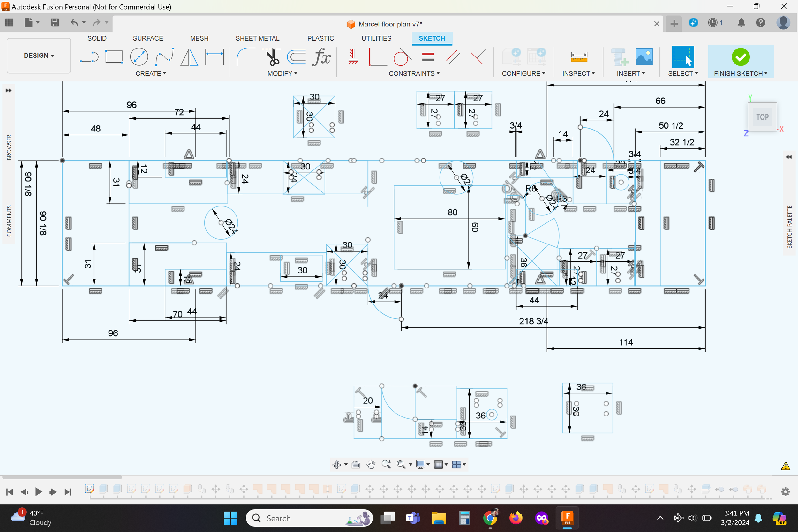The height and width of the screenshot is (532, 798).
Task: Click the green Finish Sketch checkmark
Action: coord(740,57)
